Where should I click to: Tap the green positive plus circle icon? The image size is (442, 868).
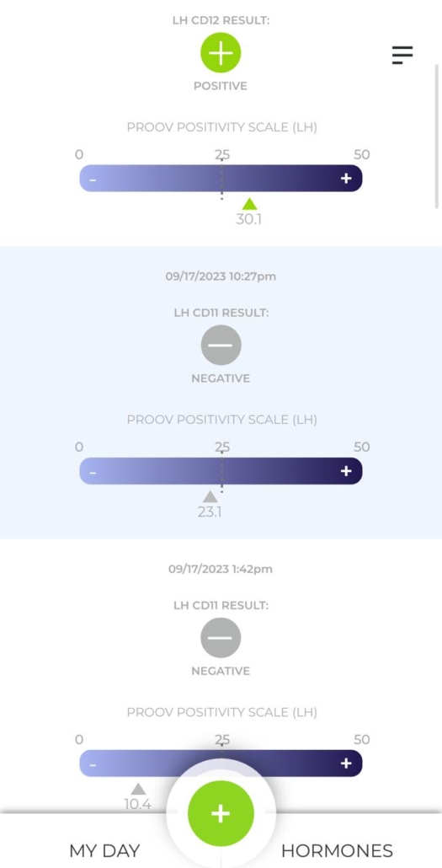[221, 52]
